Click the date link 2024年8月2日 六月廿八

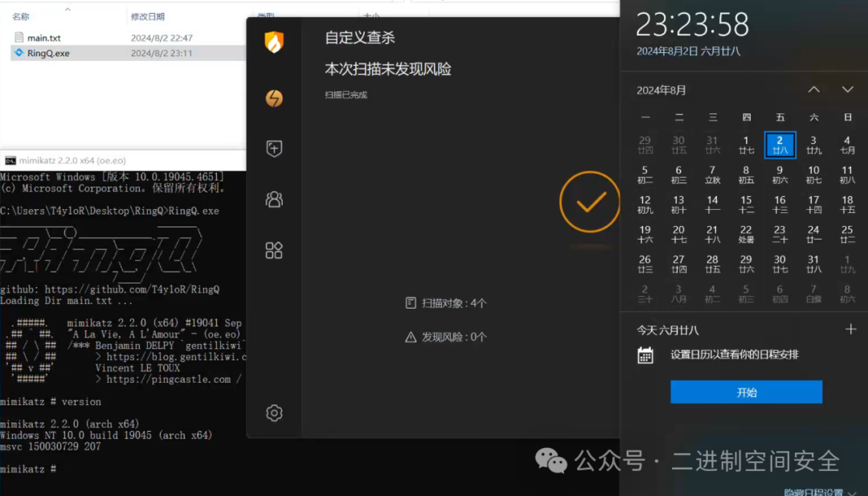(688, 51)
